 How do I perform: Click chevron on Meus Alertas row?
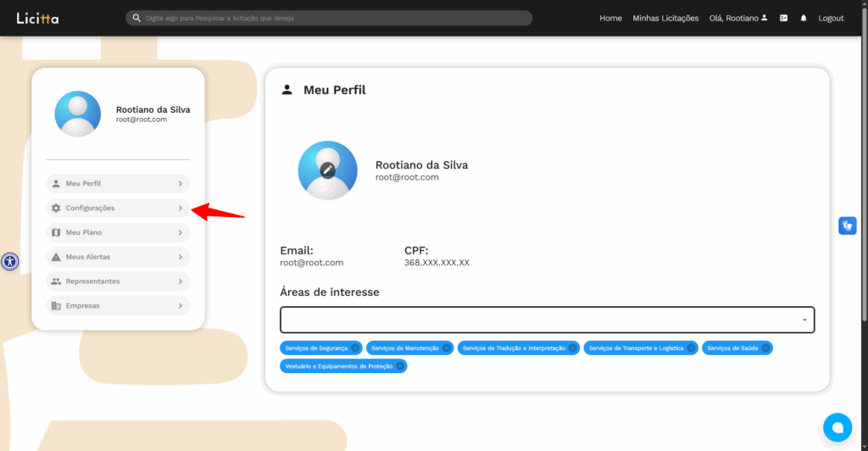click(x=181, y=257)
